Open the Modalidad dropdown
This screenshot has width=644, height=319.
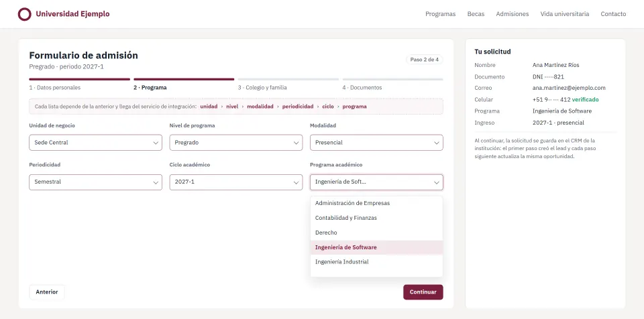pyautogui.click(x=376, y=143)
